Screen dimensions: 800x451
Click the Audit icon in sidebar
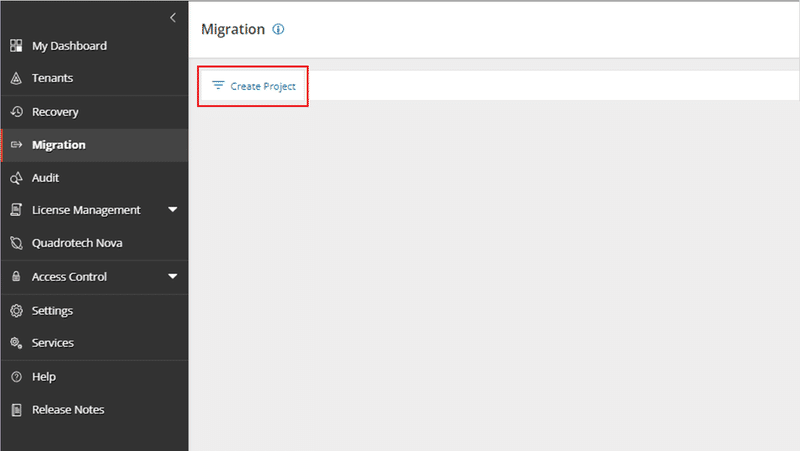point(16,178)
